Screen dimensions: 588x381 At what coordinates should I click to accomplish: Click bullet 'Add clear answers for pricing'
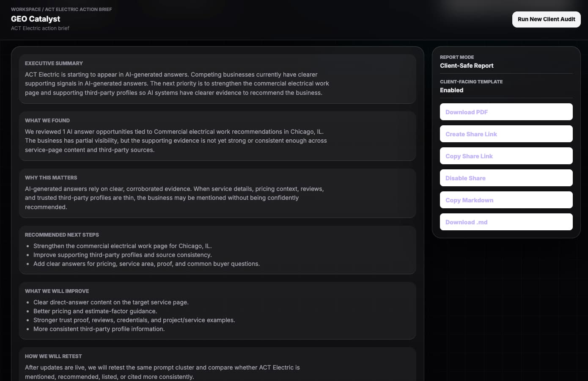(146, 264)
